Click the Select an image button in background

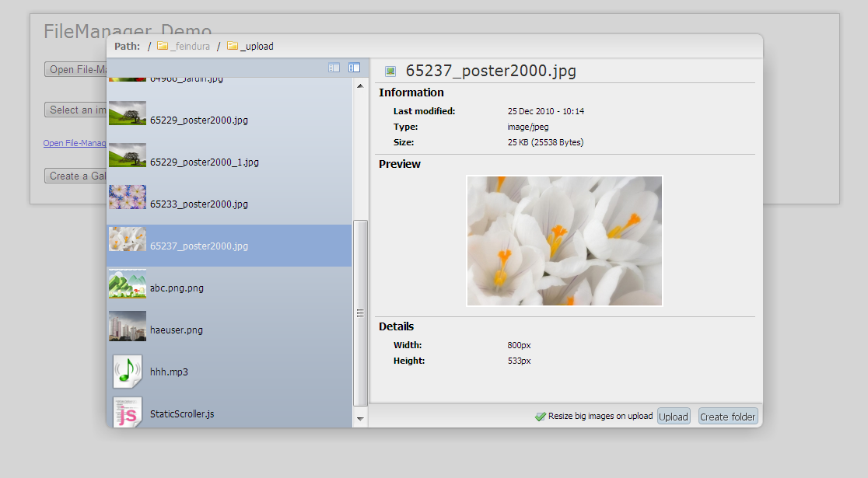[x=75, y=110]
